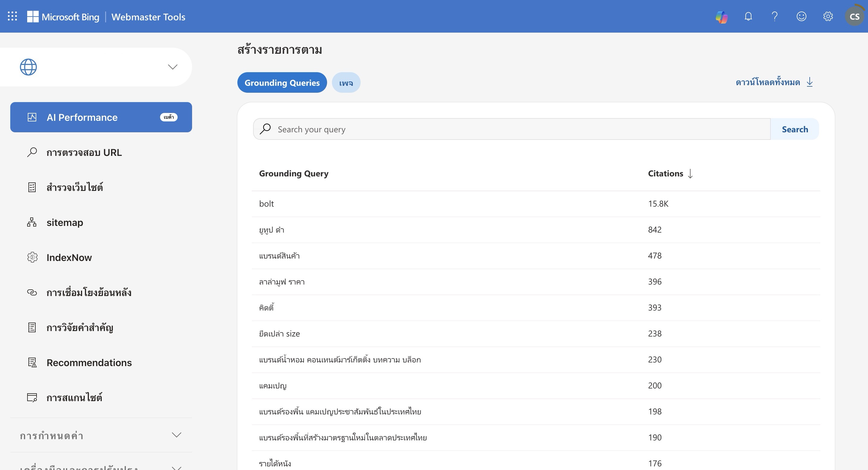Click the CS account avatar

pyautogui.click(x=854, y=17)
